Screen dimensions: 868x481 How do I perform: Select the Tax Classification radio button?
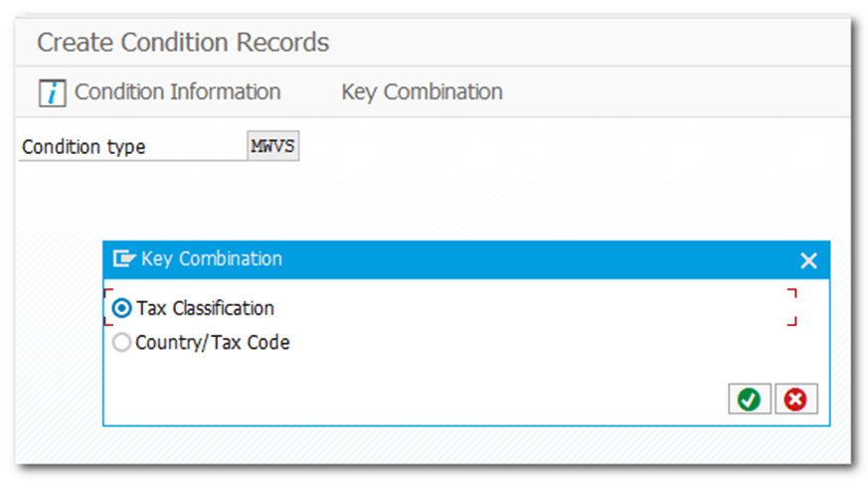point(121,308)
